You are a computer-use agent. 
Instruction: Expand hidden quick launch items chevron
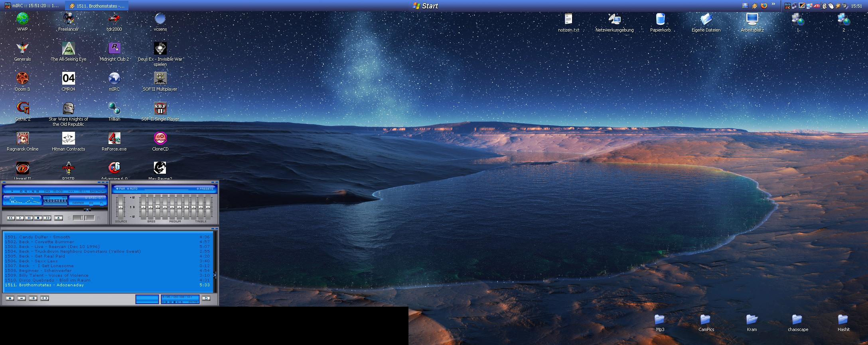773,5
